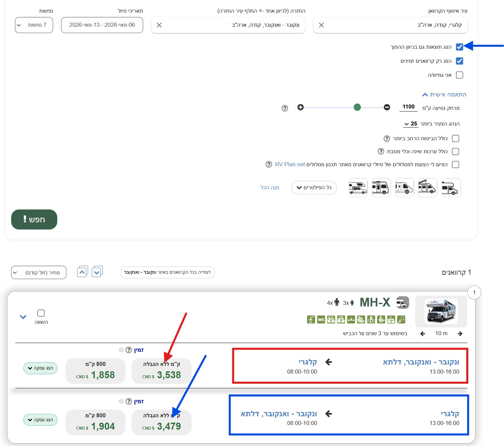Click help icon beside bedding and kitchenware option

tap(381, 152)
